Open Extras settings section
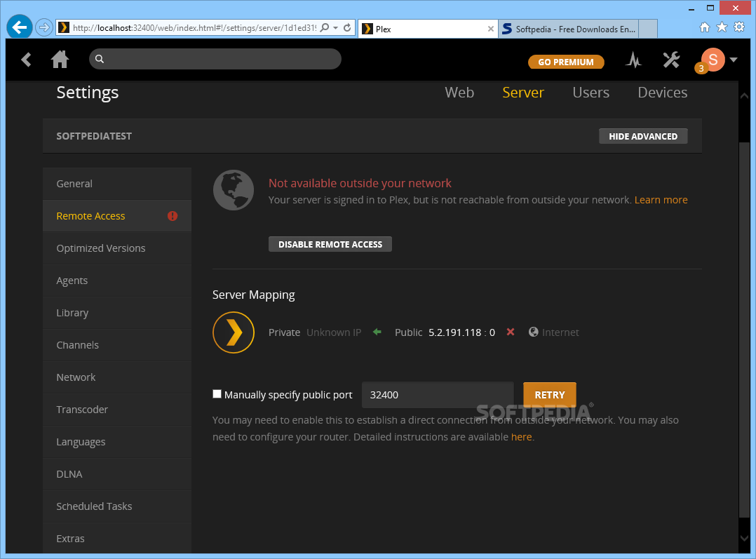 click(117, 538)
